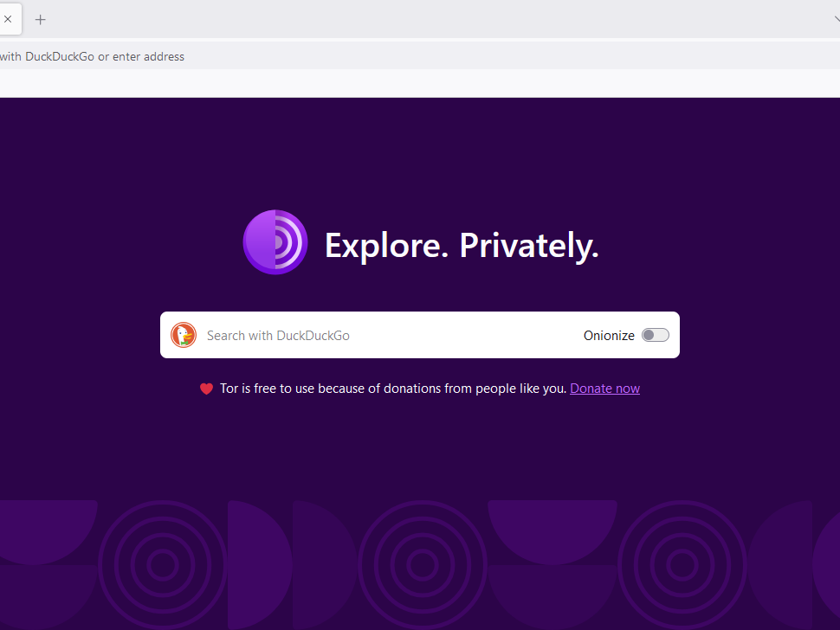Click the DuckDuckGo duck icon
The width and height of the screenshot is (840, 630).
coord(184,335)
